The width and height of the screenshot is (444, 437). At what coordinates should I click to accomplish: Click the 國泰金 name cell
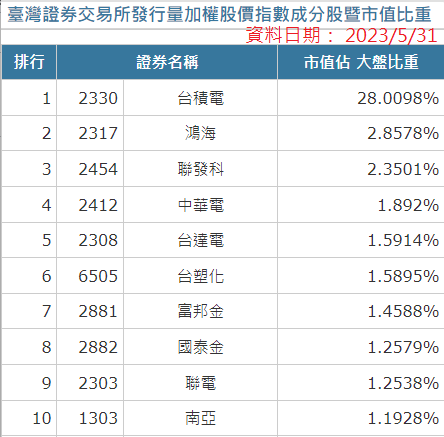click(200, 347)
